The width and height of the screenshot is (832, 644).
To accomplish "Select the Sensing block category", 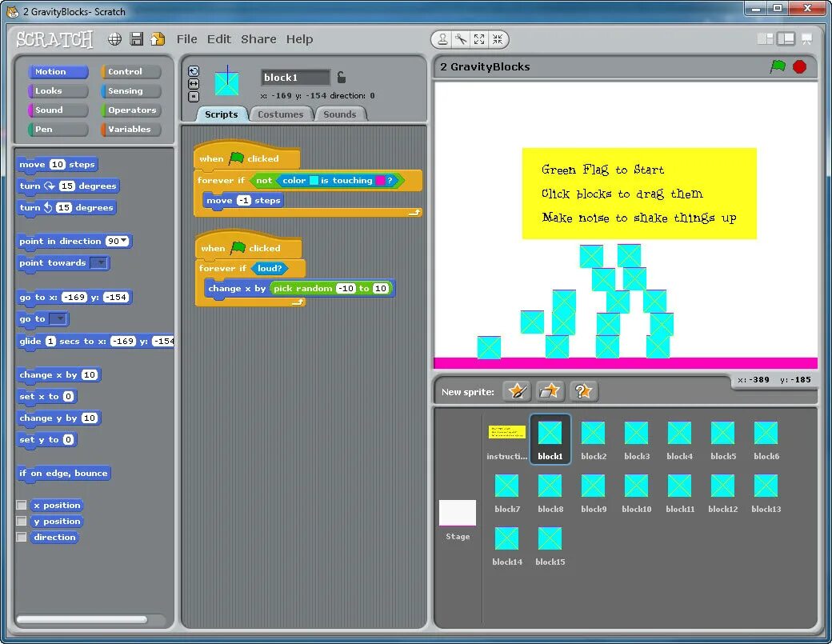I will (x=130, y=90).
